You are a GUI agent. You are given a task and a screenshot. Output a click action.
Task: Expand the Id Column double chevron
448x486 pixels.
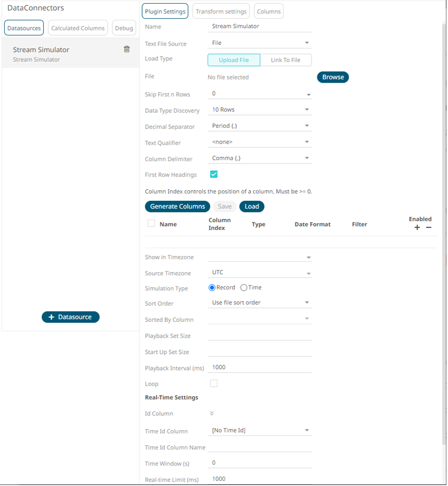[x=212, y=413]
